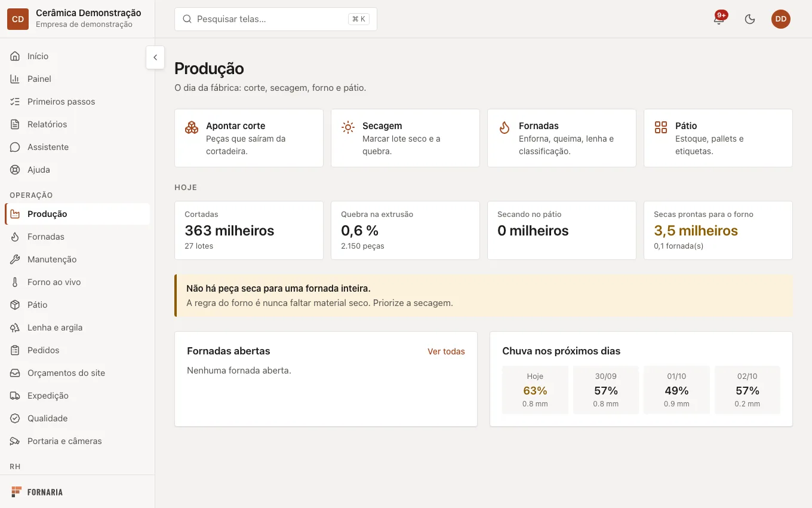Click the Pedidos clipboard icon
This screenshot has width=812, height=508.
click(16, 350)
